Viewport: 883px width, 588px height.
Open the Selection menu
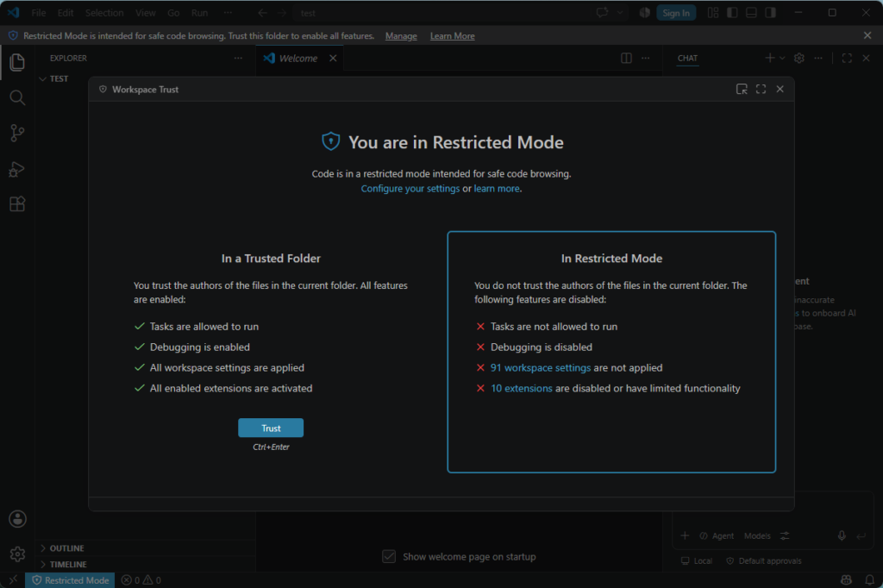pyautogui.click(x=104, y=12)
